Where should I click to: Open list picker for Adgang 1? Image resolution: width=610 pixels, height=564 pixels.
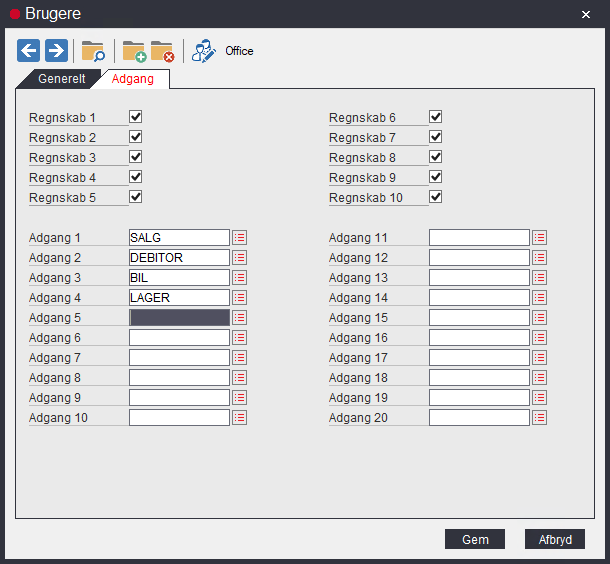[240, 237]
